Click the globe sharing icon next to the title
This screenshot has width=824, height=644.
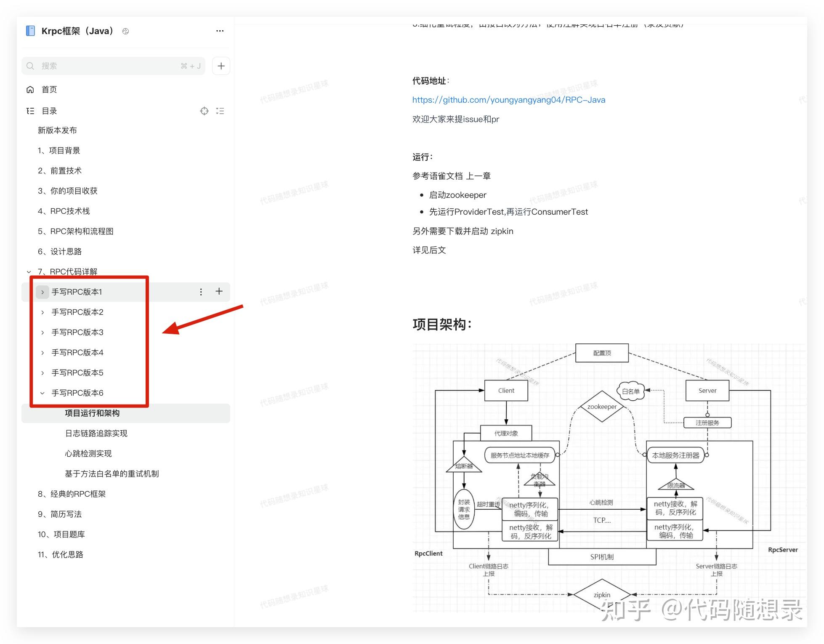125,31
